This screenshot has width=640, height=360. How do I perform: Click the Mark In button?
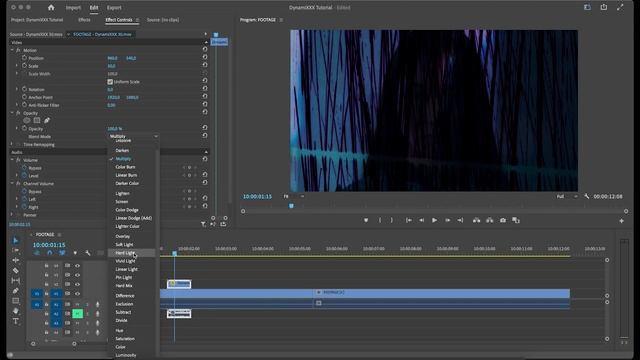[380, 220]
